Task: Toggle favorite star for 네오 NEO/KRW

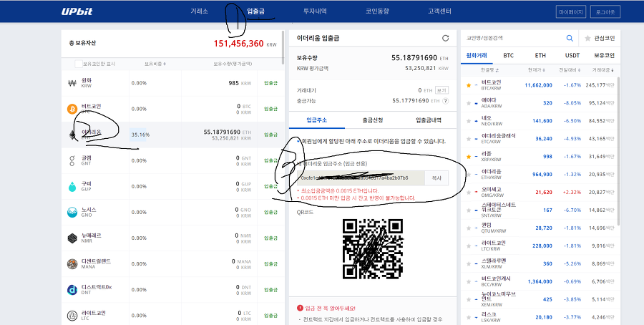Action: coord(468,121)
